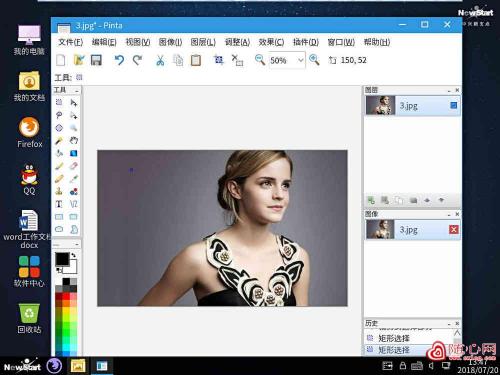Viewport: 500px width, 375px height.
Task: Click the Crop to Selection icon
Action: coord(219,60)
